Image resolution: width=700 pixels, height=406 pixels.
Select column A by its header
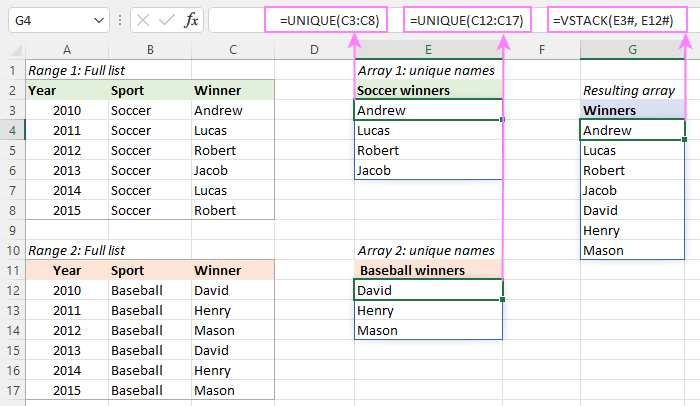point(65,49)
